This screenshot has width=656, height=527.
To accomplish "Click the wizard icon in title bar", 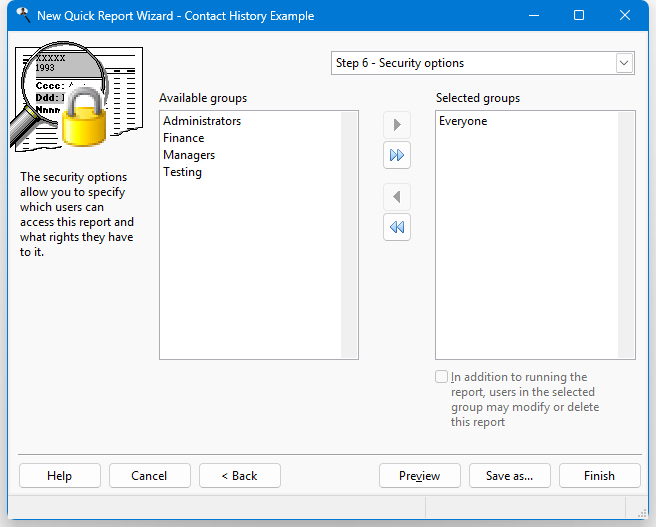I will click(22, 16).
